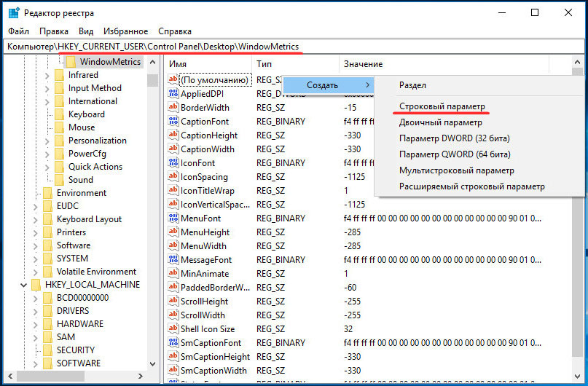The width and height of the screenshot is (588, 386).
Task: Click the IconFont binary icon
Action: 173,162
